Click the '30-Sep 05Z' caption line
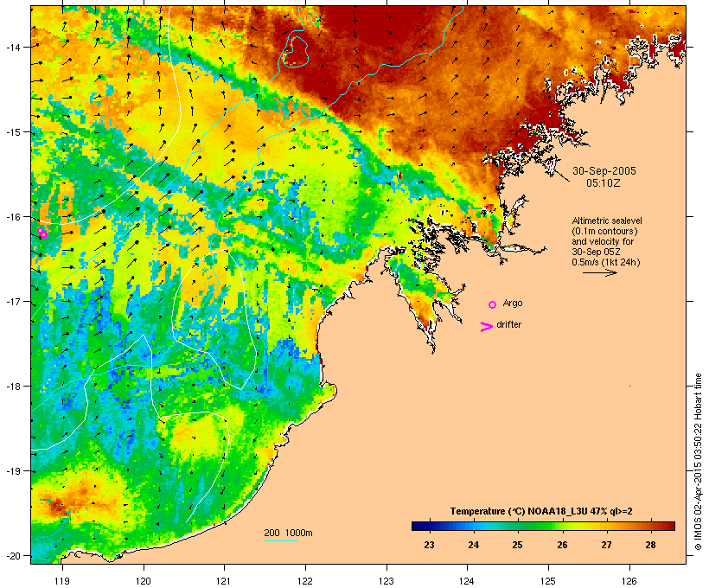The height and width of the screenshot is (588, 709). coord(596,252)
